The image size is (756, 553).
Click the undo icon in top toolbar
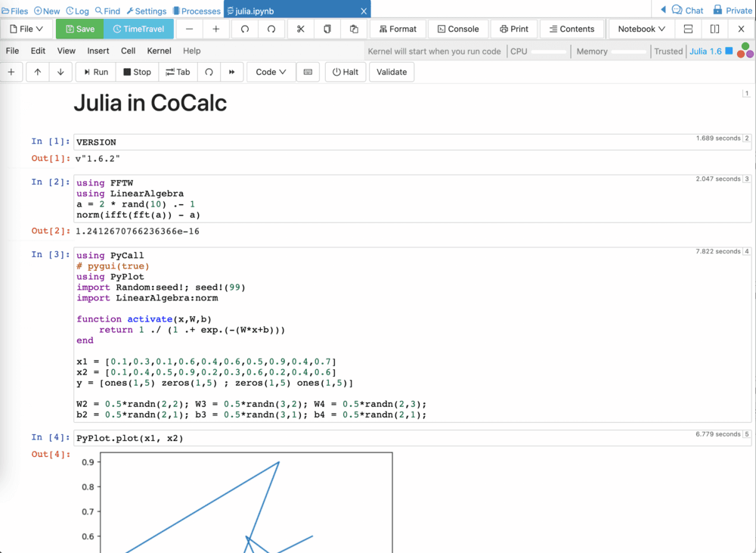tap(245, 29)
